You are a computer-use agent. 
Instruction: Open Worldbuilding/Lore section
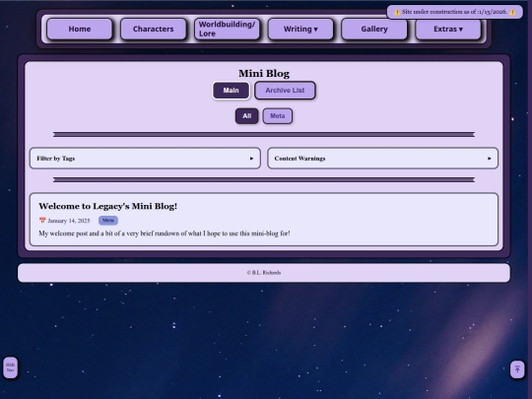click(x=227, y=30)
